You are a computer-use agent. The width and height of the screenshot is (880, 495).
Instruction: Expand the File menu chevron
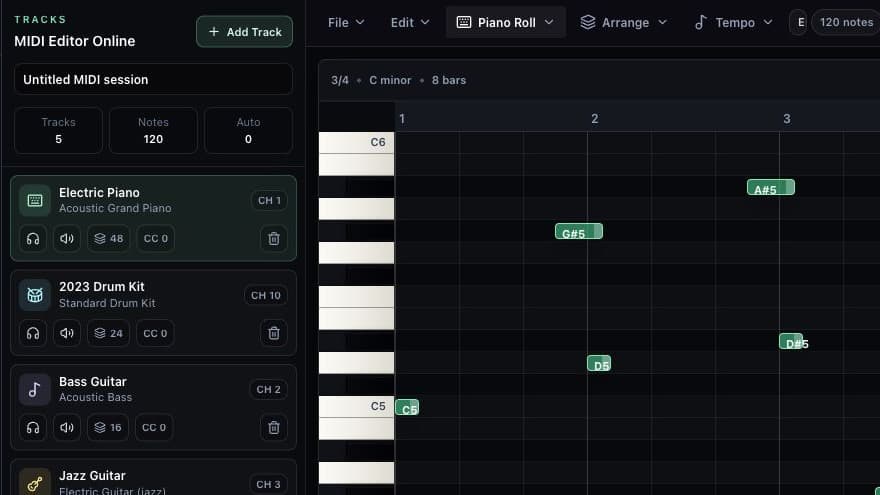click(360, 22)
